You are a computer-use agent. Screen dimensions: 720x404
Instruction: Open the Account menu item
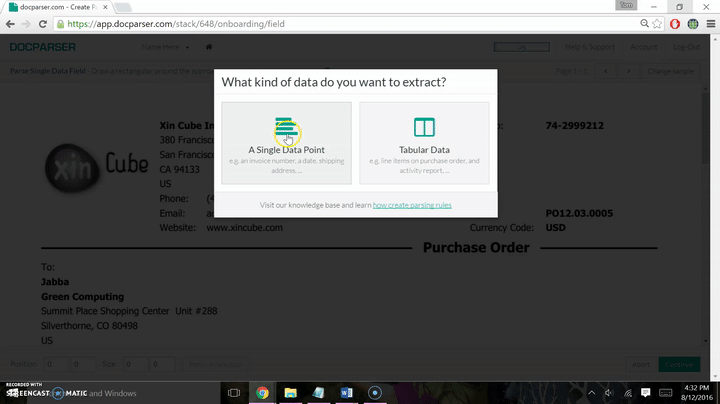tap(643, 47)
